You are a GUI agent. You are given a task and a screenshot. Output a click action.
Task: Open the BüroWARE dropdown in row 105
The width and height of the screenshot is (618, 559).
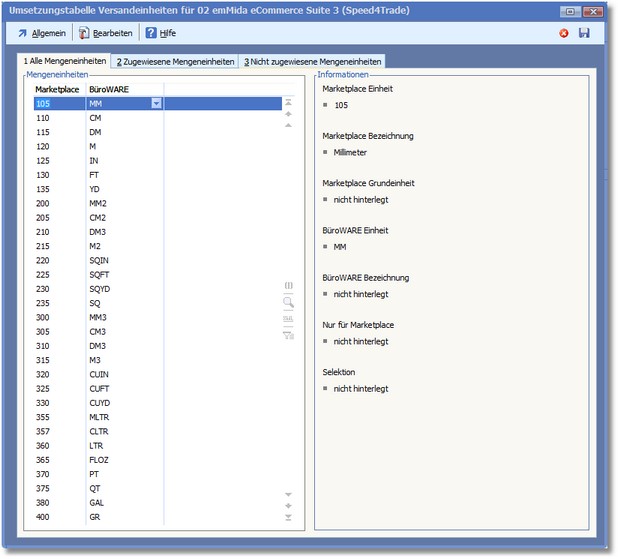156,103
